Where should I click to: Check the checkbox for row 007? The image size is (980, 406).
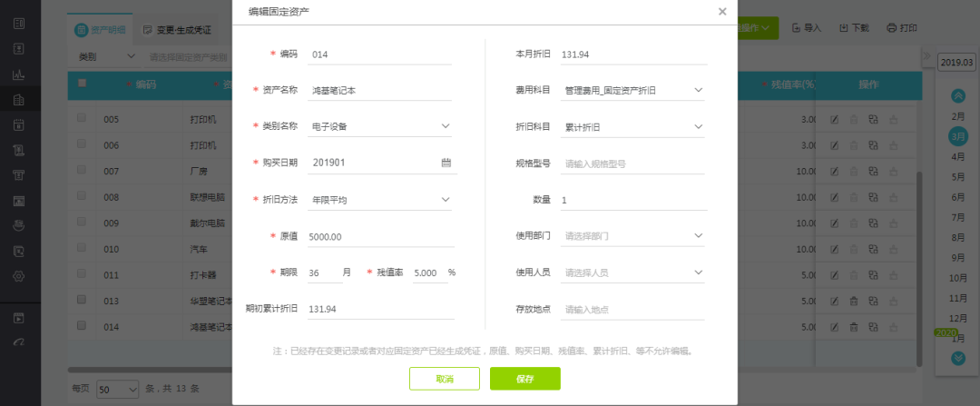pos(82,170)
